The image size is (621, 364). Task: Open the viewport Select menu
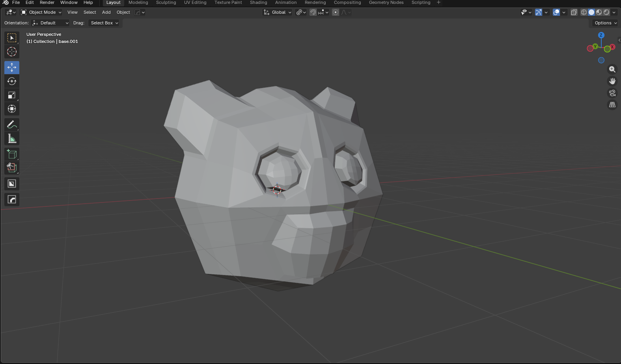pyautogui.click(x=90, y=12)
